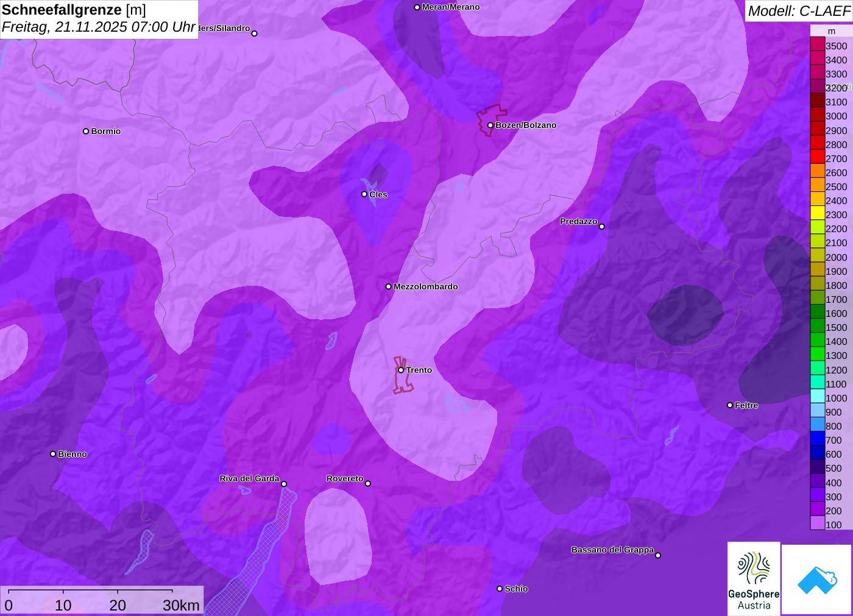Click the Mezzolombardo location marker
This screenshot has width=853, height=616.
388,286
